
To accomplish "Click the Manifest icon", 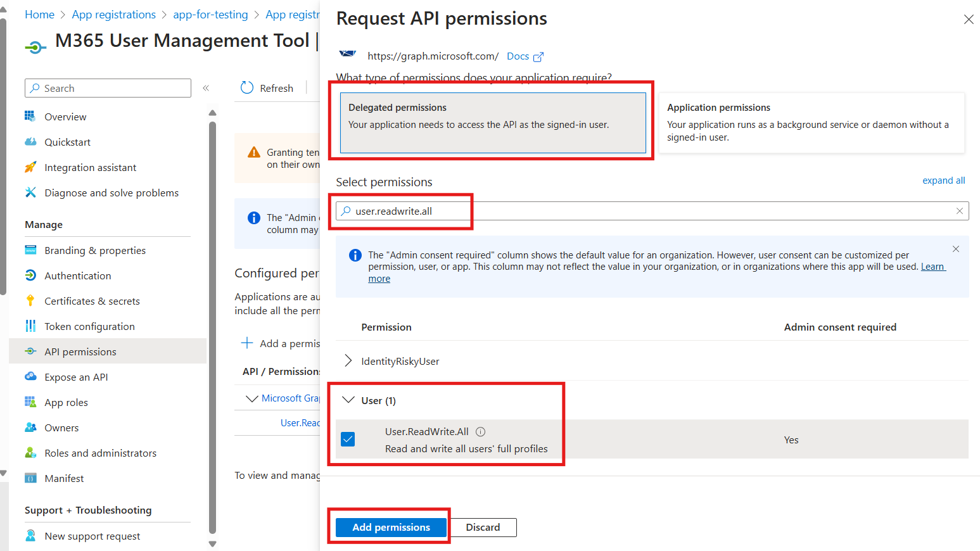I will click(30, 478).
